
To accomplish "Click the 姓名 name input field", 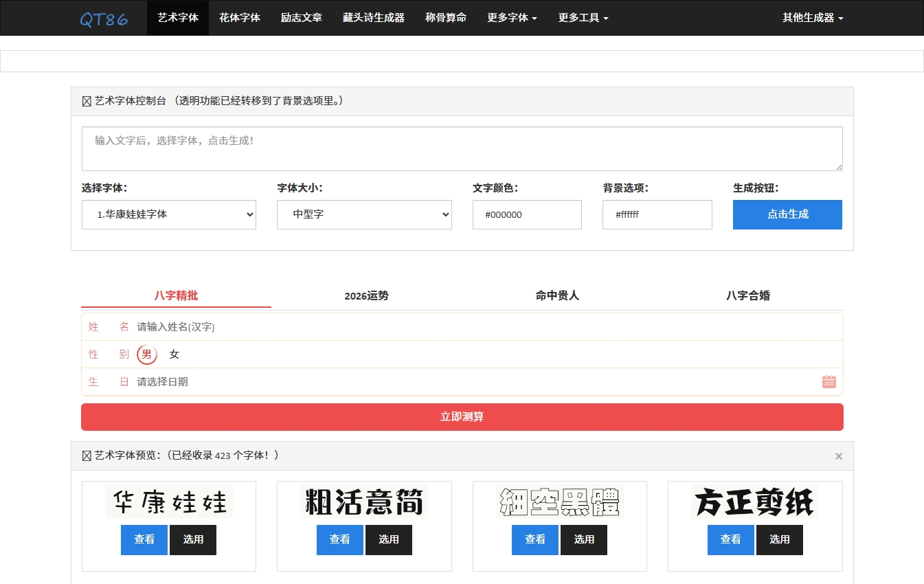I will 486,327.
